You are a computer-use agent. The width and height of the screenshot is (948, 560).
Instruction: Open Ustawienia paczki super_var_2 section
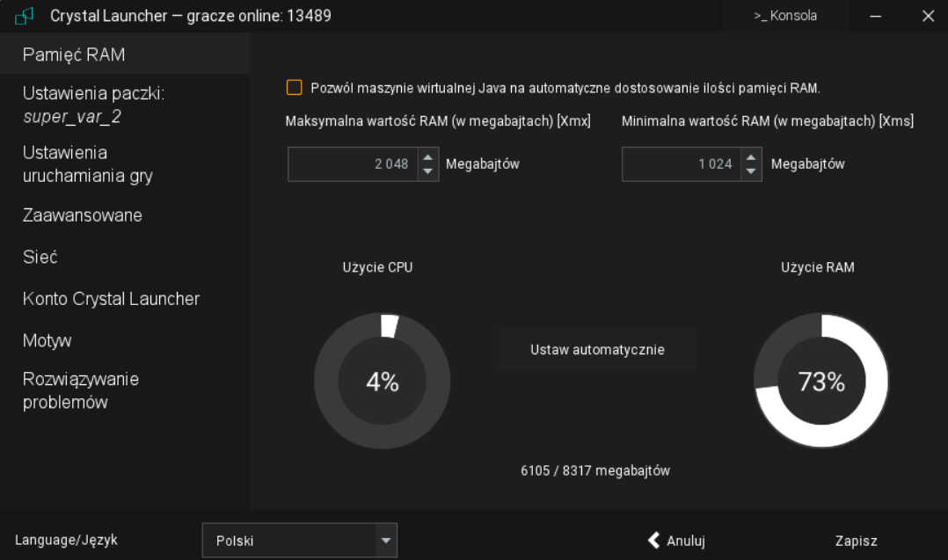82,105
